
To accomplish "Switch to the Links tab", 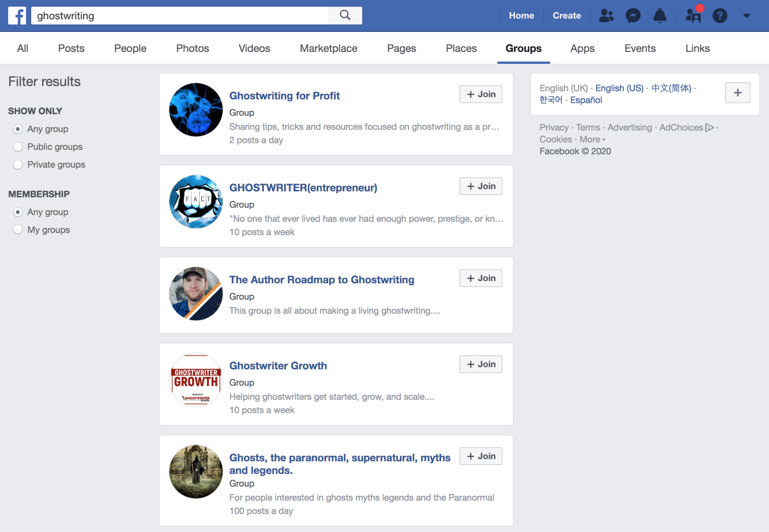I will (x=697, y=48).
